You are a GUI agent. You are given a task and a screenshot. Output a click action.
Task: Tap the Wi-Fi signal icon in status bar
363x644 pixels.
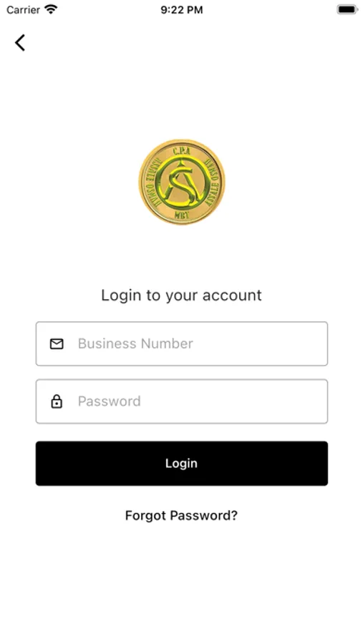(x=51, y=9)
